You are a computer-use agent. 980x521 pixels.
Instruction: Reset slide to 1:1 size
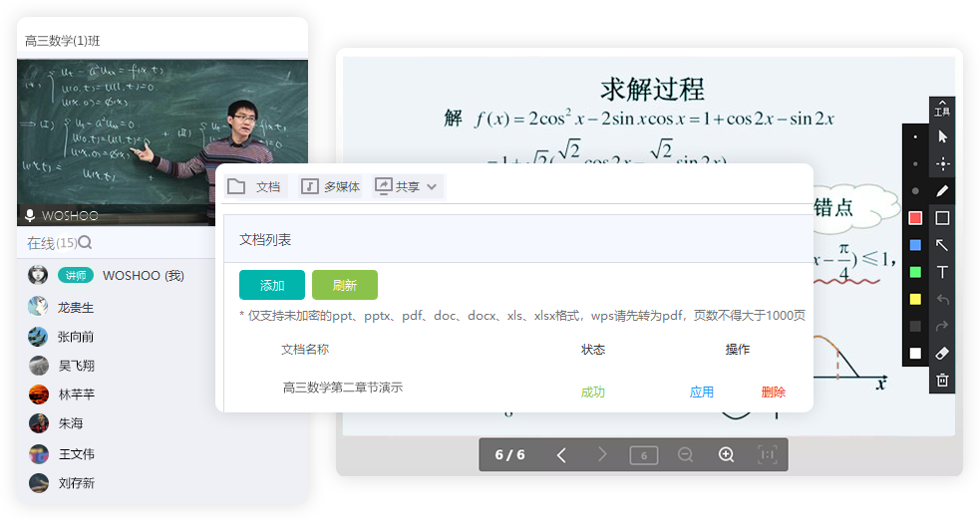(767, 455)
